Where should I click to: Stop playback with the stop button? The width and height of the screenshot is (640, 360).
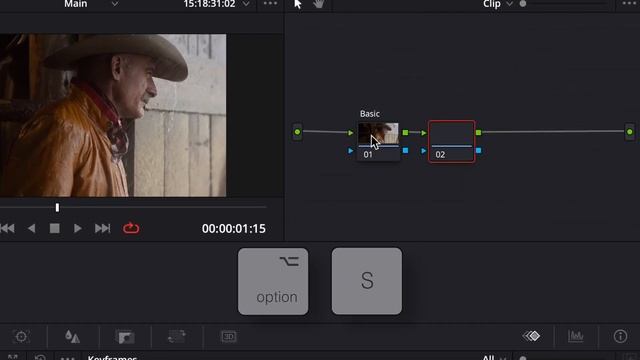click(54, 228)
